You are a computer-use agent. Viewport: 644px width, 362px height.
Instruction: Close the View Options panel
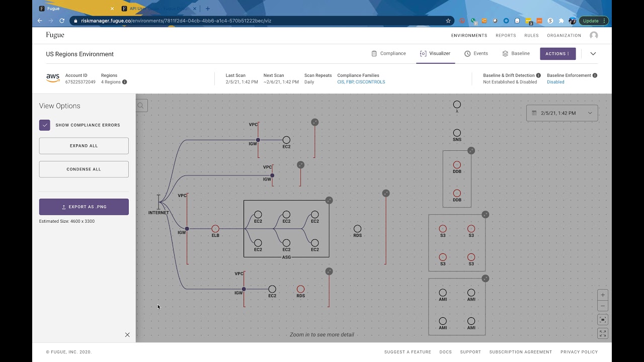pos(127,335)
